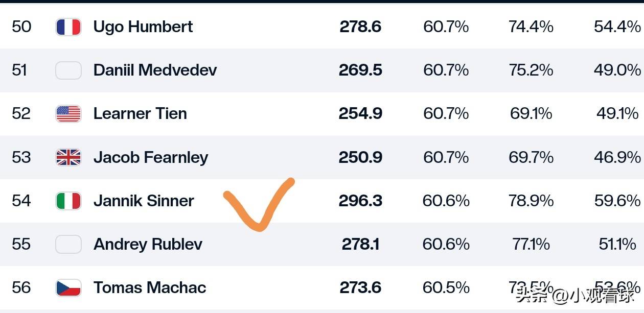Click the orange checkmark annotation
644x313 pixels.
click(259, 204)
